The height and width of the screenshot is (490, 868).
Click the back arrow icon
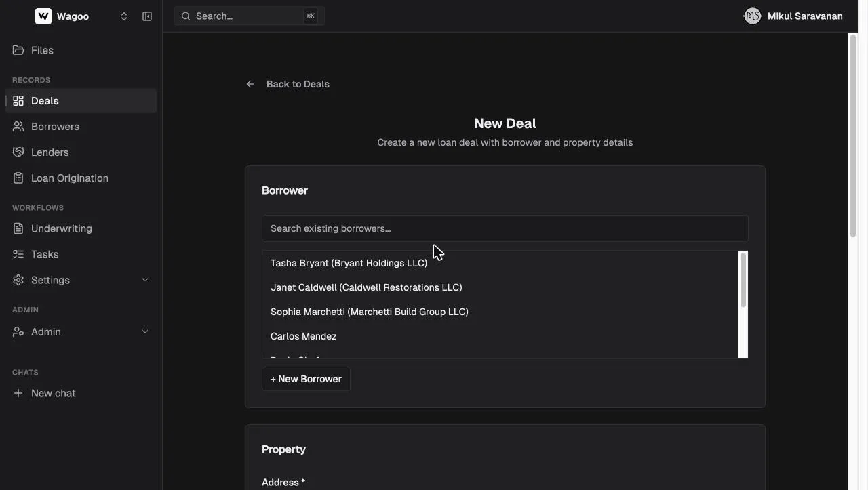250,84
